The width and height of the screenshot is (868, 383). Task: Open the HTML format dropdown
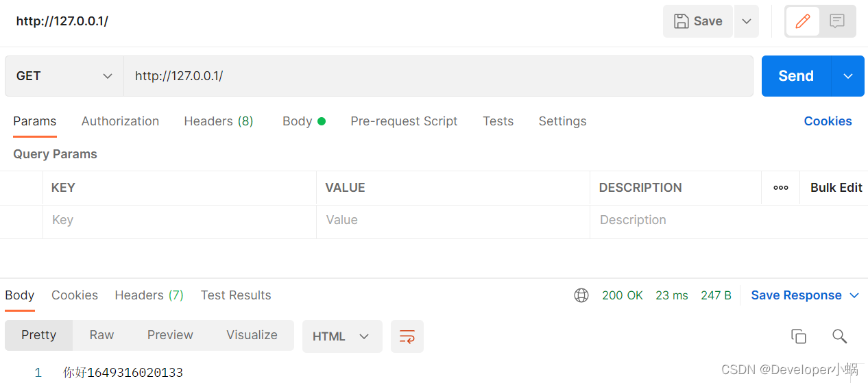pos(342,336)
